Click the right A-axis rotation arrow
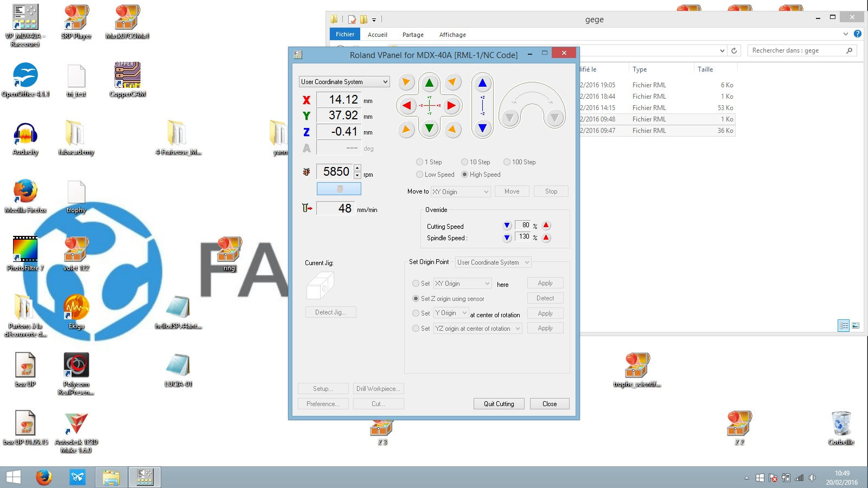The width and height of the screenshot is (868, 488). [554, 118]
